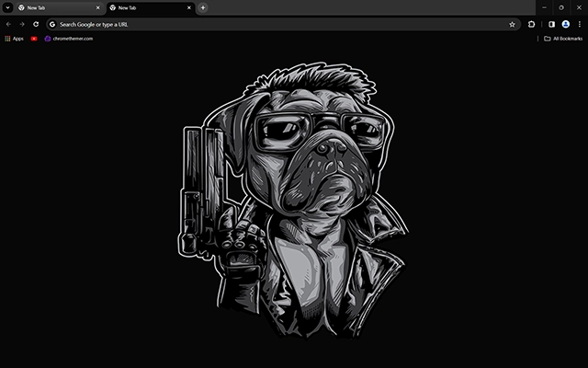Reload the page
The width and height of the screenshot is (588, 368).
tap(36, 25)
